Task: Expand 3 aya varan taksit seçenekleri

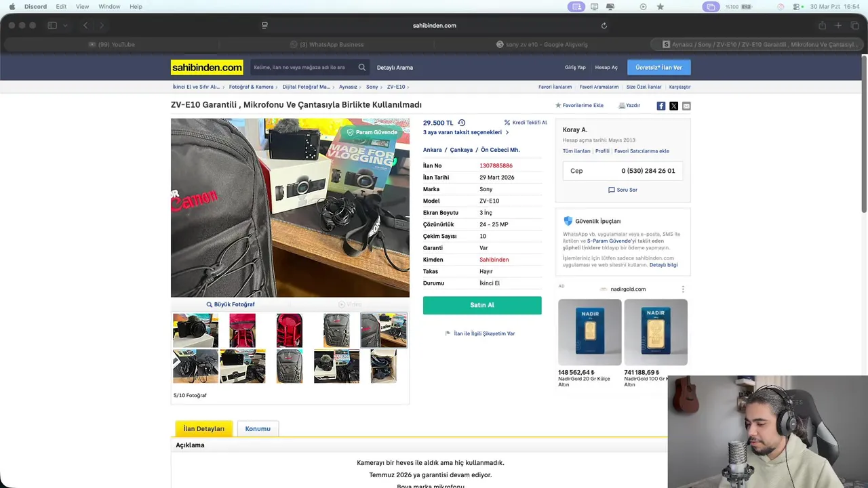Action: [x=466, y=132]
